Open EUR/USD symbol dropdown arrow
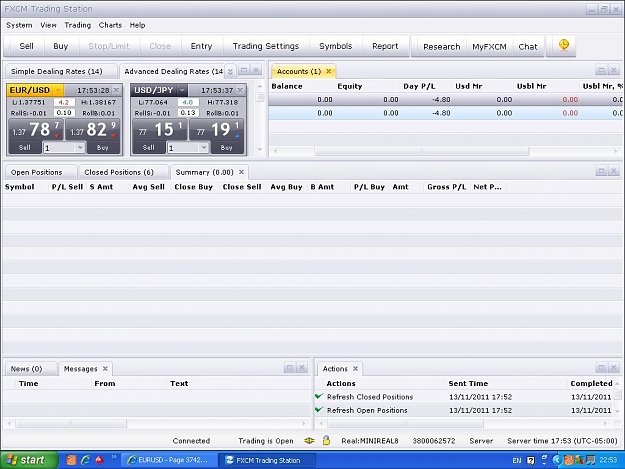625x469 pixels. coord(58,90)
